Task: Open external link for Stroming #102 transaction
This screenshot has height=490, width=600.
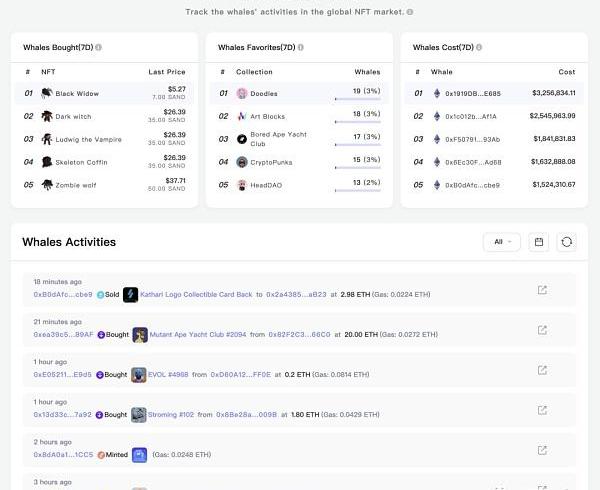Action: [542, 410]
